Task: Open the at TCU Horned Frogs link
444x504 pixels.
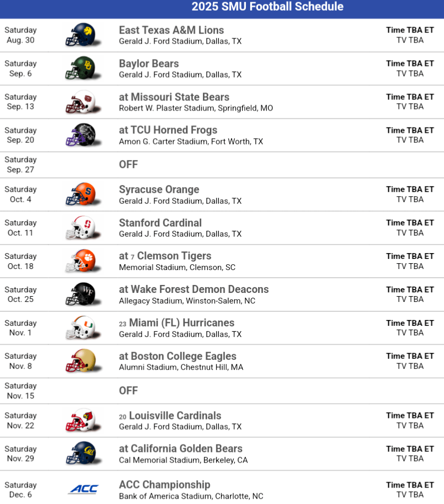Action: point(168,130)
